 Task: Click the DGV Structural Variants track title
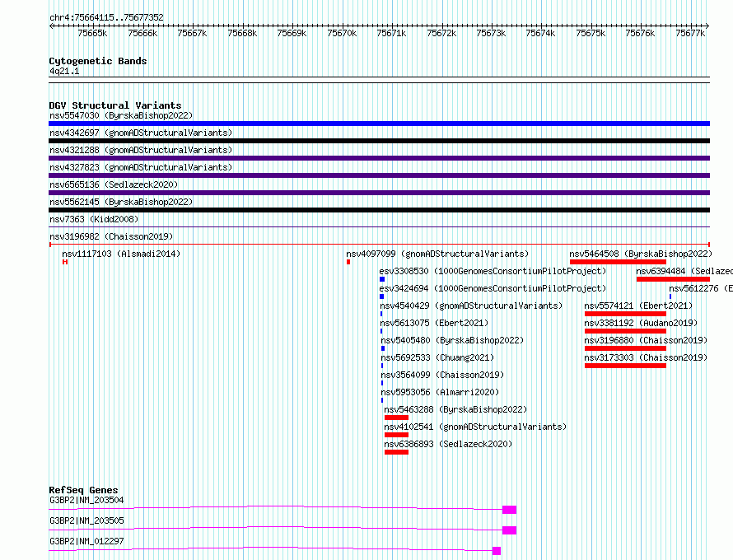115,105
